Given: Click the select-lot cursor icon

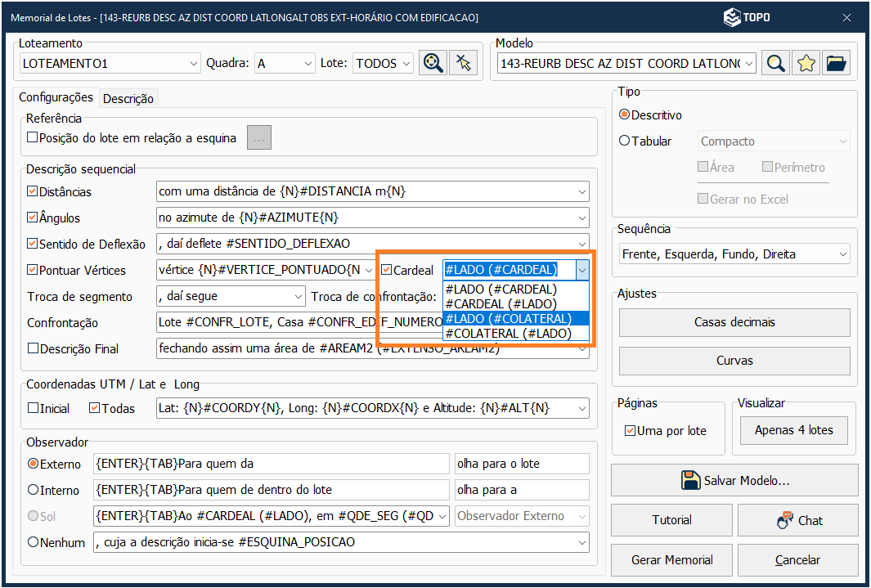Looking at the screenshot, I should pos(464,63).
